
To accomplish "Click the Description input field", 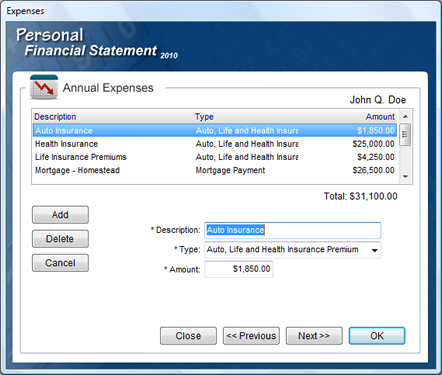I will click(293, 230).
